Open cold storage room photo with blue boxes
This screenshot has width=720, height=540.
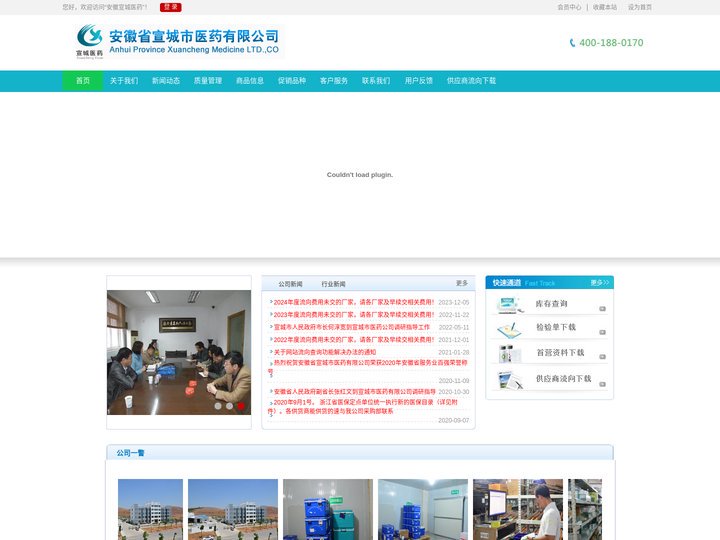click(423, 509)
